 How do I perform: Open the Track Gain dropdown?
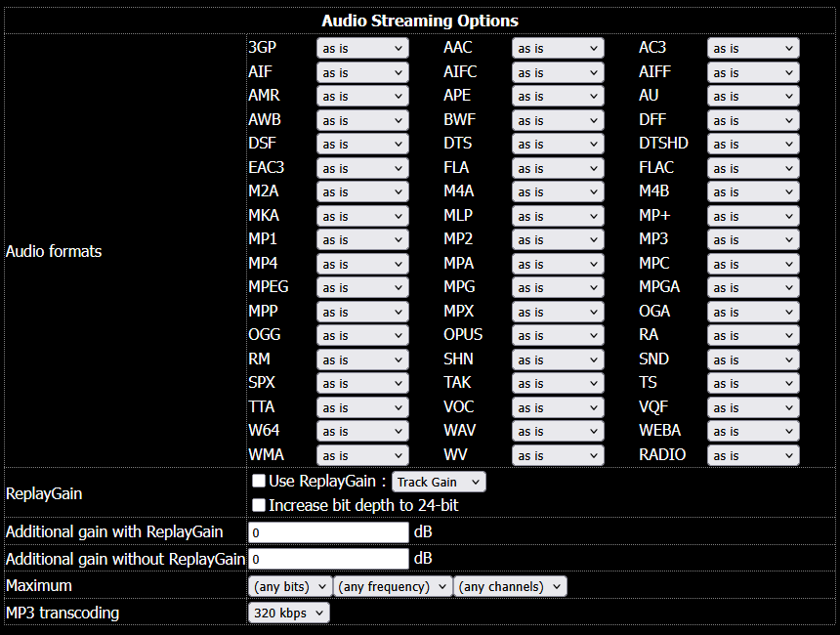pyautogui.click(x=439, y=482)
